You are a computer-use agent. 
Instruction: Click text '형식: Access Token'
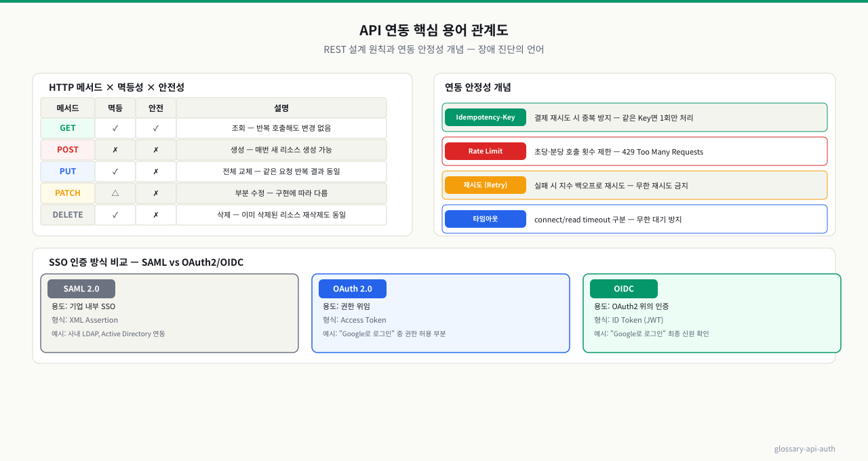tap(355, 320)
